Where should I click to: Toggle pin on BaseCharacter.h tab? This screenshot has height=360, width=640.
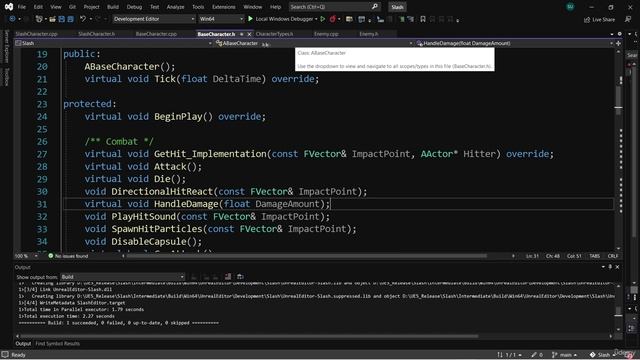tap(242, 34)
